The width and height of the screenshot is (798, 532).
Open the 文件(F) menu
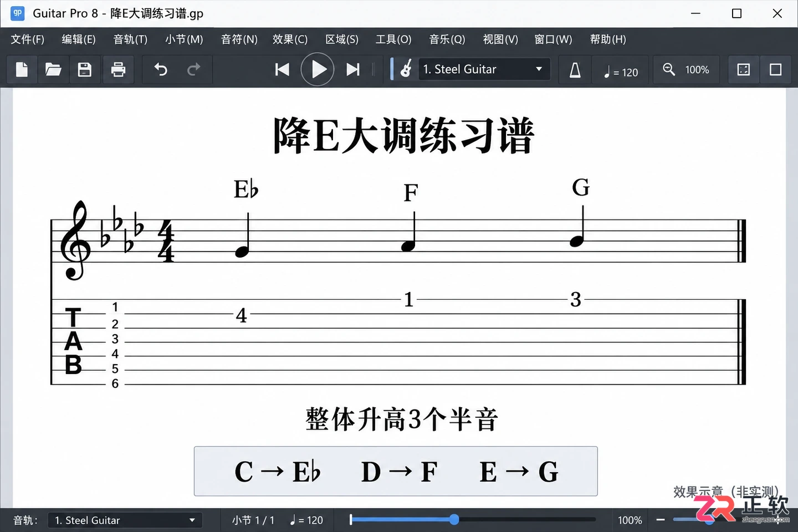coord(28,39)
